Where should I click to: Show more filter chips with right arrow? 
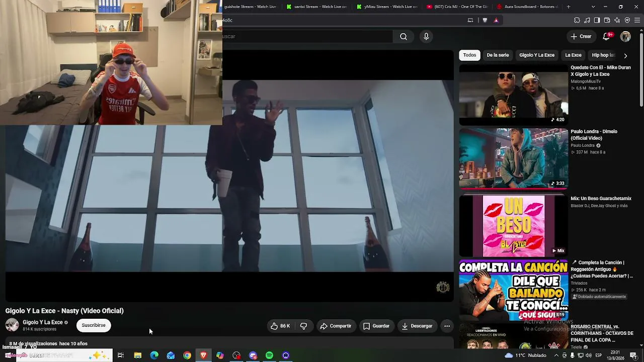tap(625, 56)
